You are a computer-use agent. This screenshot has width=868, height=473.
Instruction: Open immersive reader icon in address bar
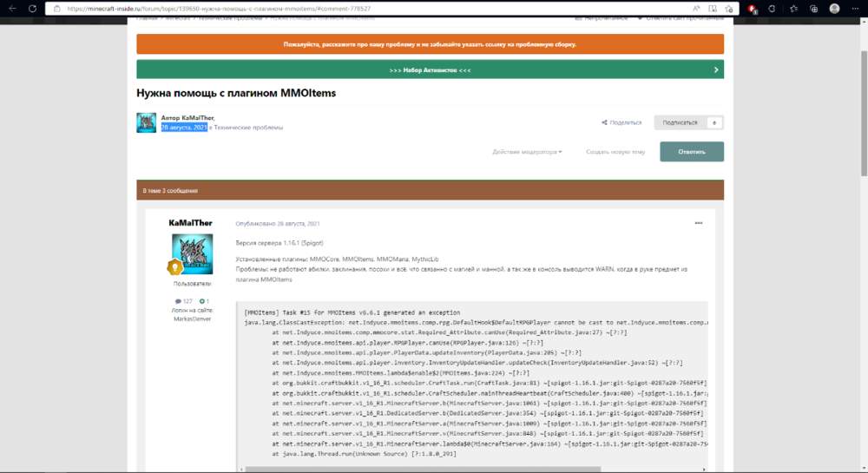pyautogui.click(x=713, y=9)
